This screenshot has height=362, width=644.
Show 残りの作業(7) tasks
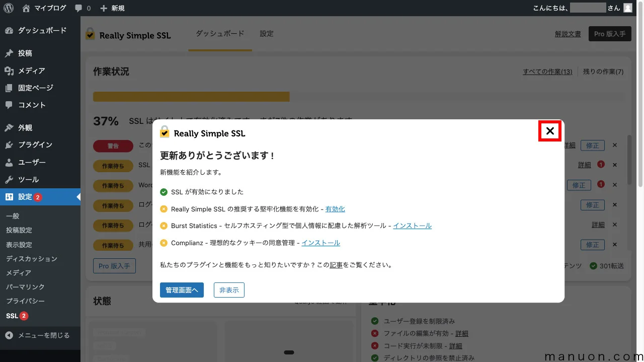tap(603, 71)
